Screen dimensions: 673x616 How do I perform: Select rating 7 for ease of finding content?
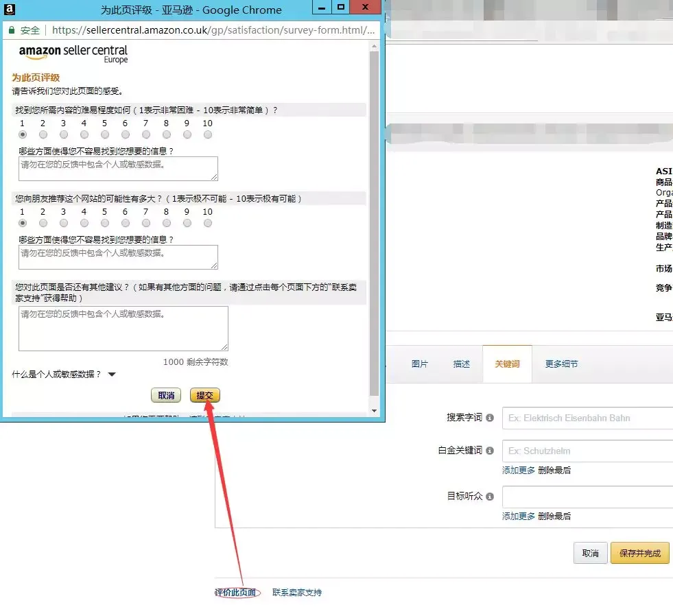click(146, 134)
